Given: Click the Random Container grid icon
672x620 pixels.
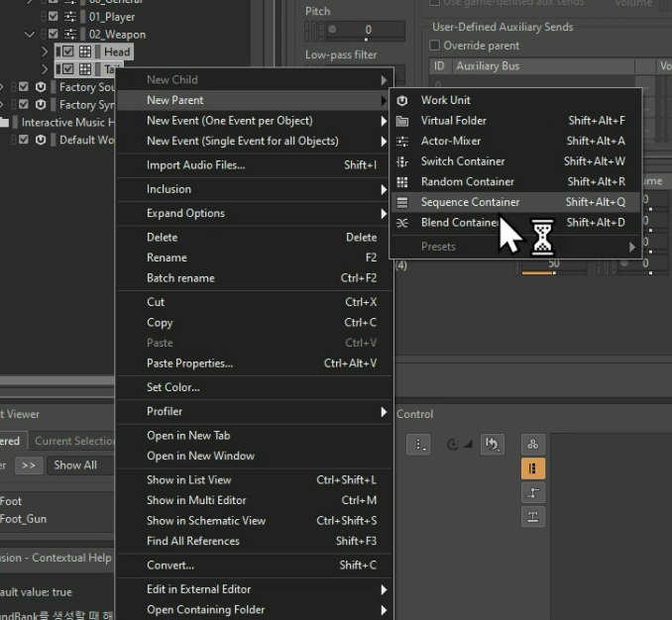Looking at the screenshot, I should tap(402, 182).
